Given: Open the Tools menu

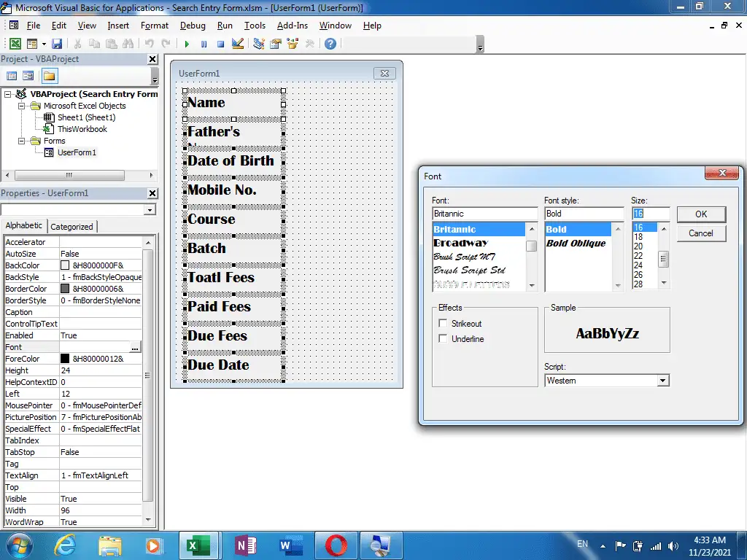Looking at the screenshot, I should (x=255, y=26).
